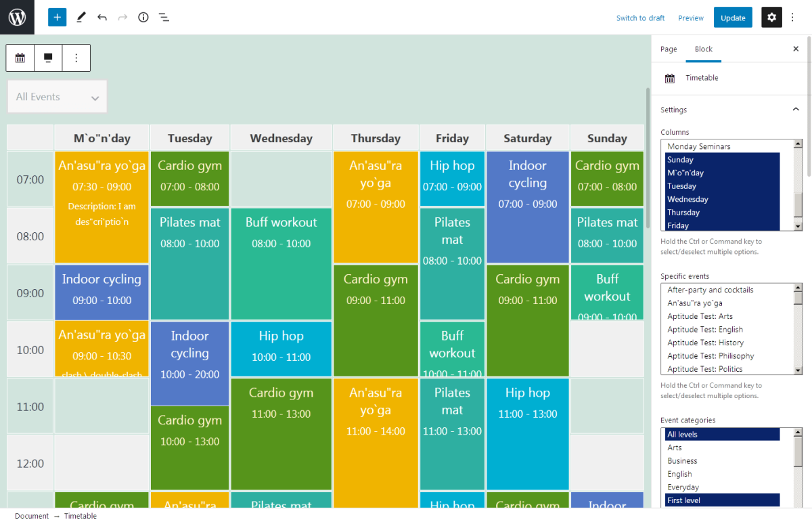Image resolution: width=812 pixels, height=522 pixels.
Task: Open block options via the three-dot menu
Action: click(76, 58)
